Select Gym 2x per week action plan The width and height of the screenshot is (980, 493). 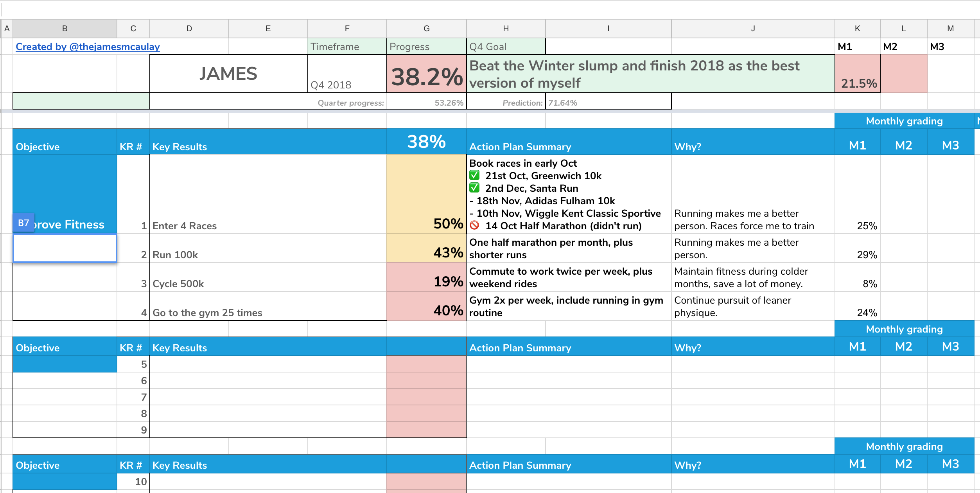click(x=569, y=306)
